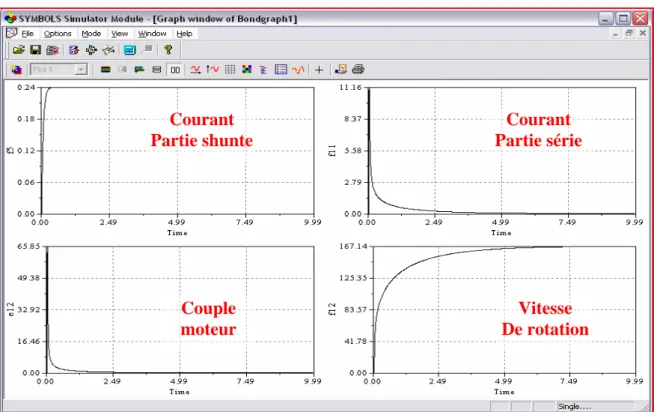
Task: Click the colorful new-plot icon left of Plot 1
Action: pos(16,70)
